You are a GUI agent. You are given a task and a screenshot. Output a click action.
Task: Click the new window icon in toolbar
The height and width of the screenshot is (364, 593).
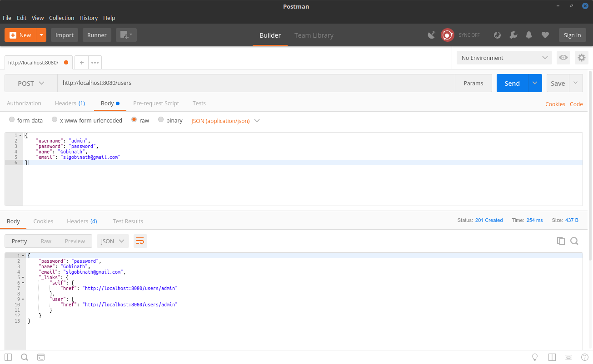pyautogui.click(x=126, y=35)
